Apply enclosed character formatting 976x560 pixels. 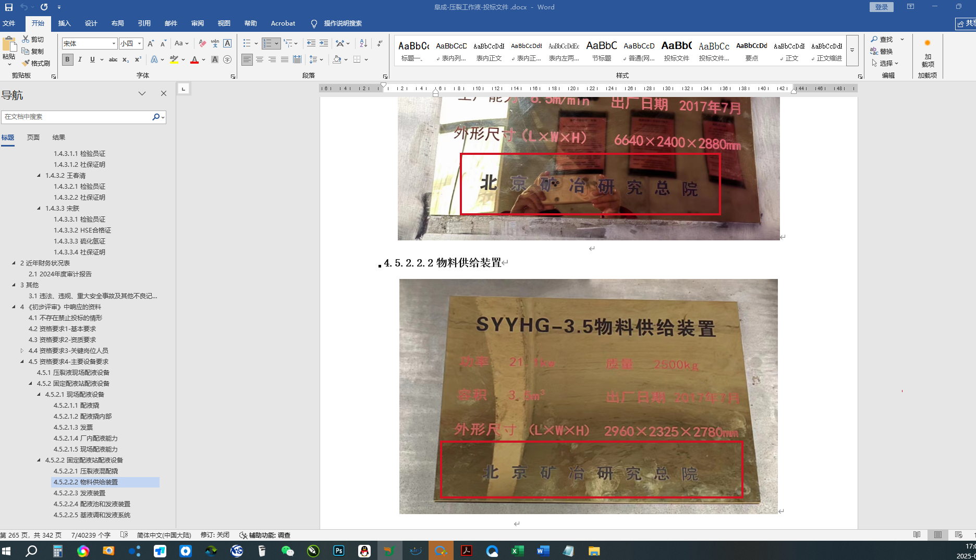[227, 59]
